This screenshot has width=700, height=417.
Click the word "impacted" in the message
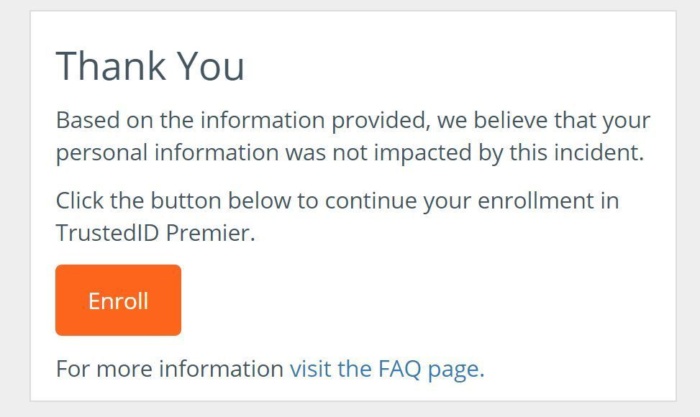423,154
